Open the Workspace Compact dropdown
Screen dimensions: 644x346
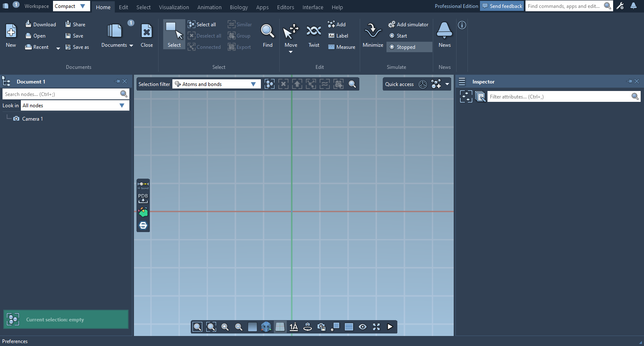click(x=71, y=6)
